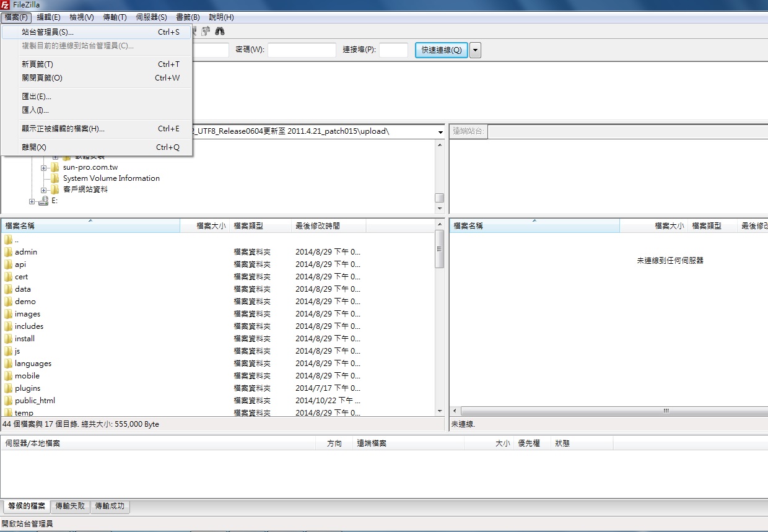Click the folder icon beside admin
Screen dimensions: 768x532
pos(8,252)
